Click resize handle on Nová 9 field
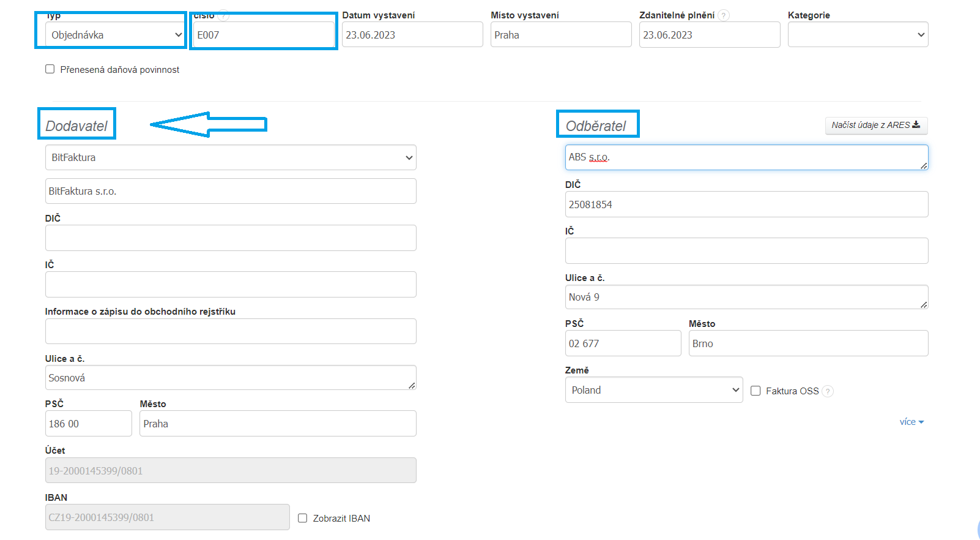This screenshot has height=540, width=980. [x=924, y=305]
